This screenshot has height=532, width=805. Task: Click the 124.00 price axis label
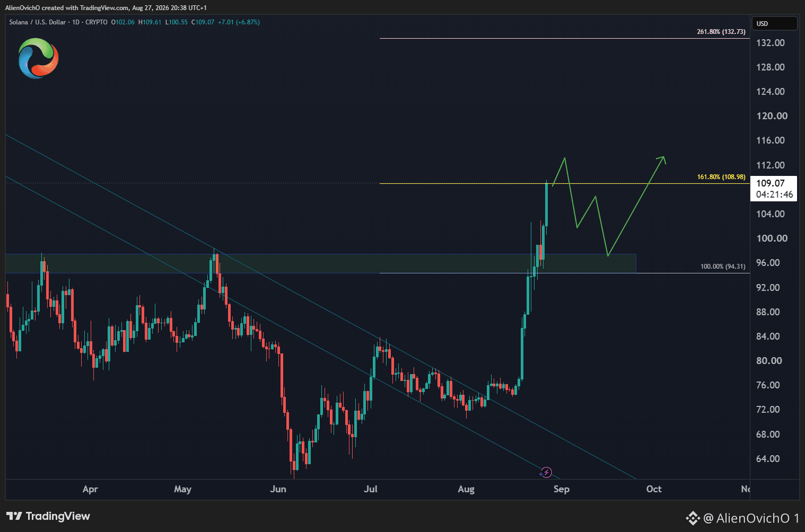(771, 92)
